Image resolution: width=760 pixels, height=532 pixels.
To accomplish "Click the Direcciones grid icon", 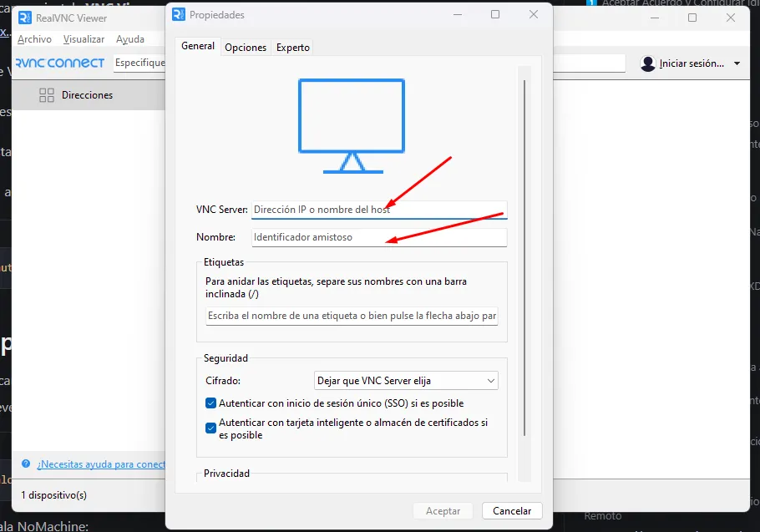I will pos(47,95).
